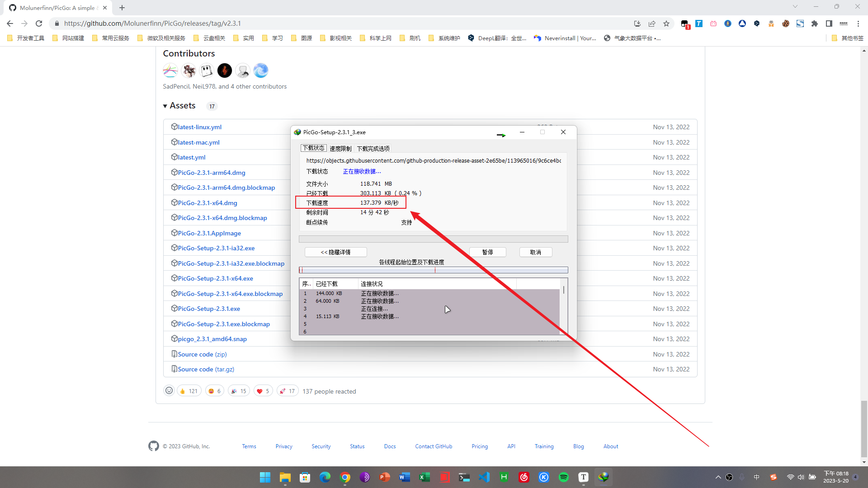Switch to 下载完成选项 tab
The width and height of the screenshot is (868, 488).
pyautogui.click(x=373, y=149)
